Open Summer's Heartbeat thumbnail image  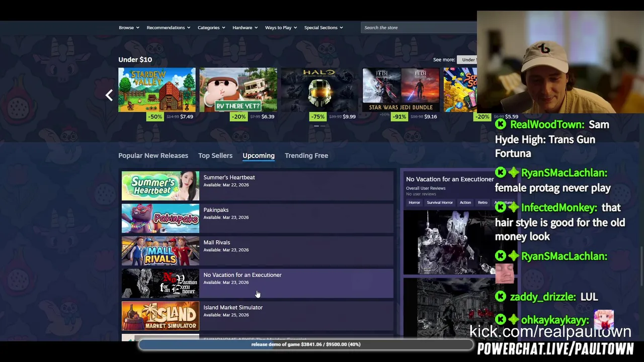pyautogui.click(x=160, y=186)
